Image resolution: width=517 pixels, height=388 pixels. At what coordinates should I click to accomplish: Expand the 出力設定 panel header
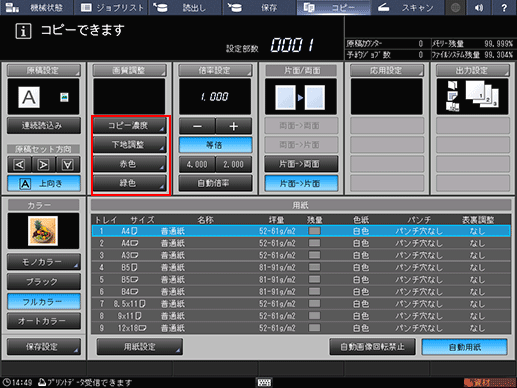point(473,70)
